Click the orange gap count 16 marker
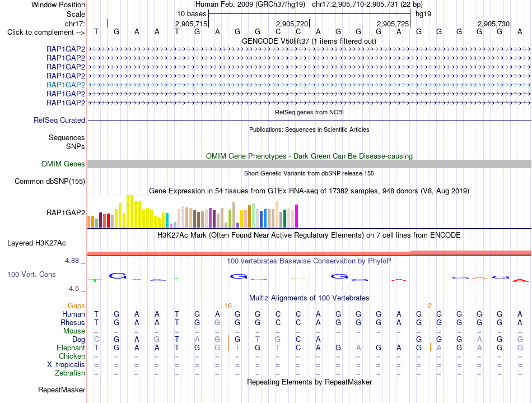The width and height of the screenshot is (532, 403). tap(228, 306)
